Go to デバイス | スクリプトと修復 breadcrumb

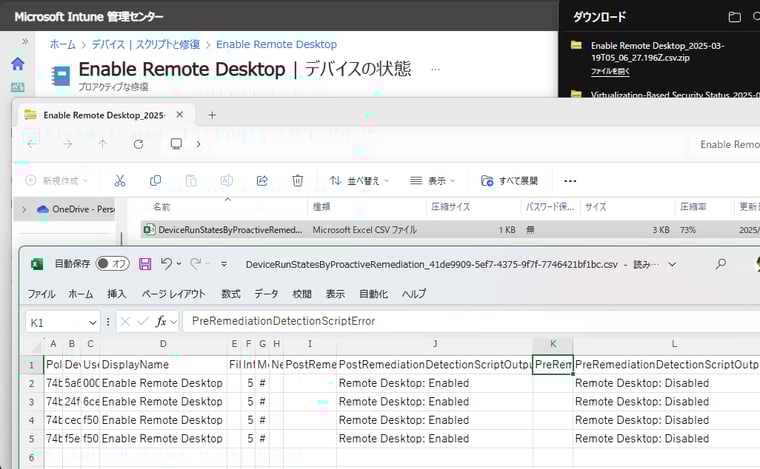pyautogui.click(x=145, y=45)
